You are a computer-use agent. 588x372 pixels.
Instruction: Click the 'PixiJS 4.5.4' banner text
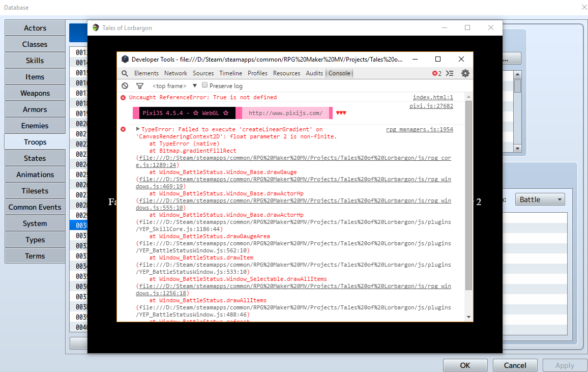point(186,113)
